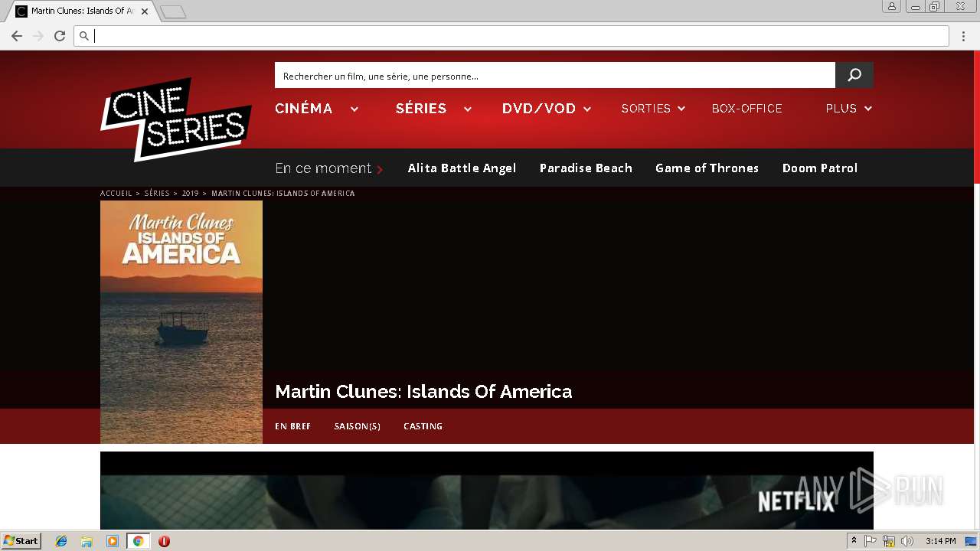This screenshot has height=551, width=980.
Task: Click the Chrome profile user icon
Action: (891, 6)
